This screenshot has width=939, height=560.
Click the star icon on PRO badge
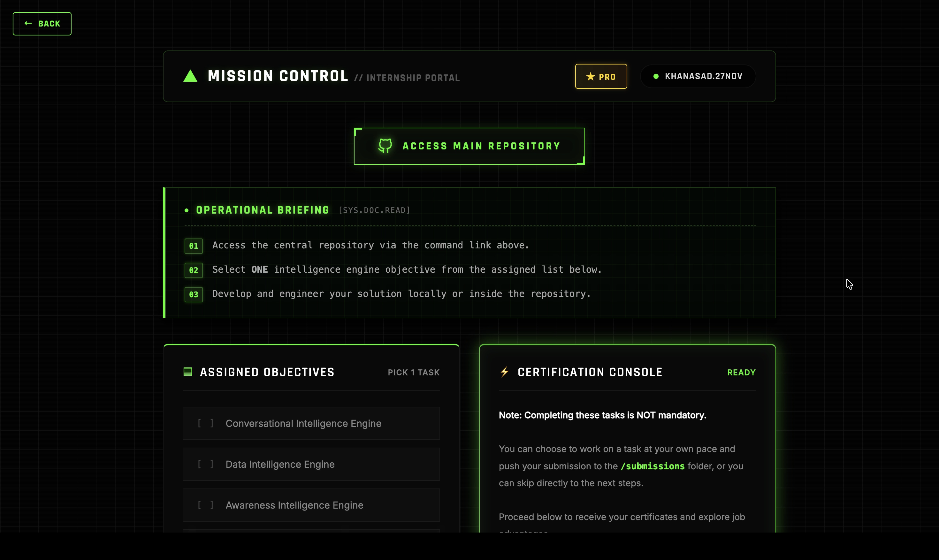pyautogui.click(x=590, y=77)
